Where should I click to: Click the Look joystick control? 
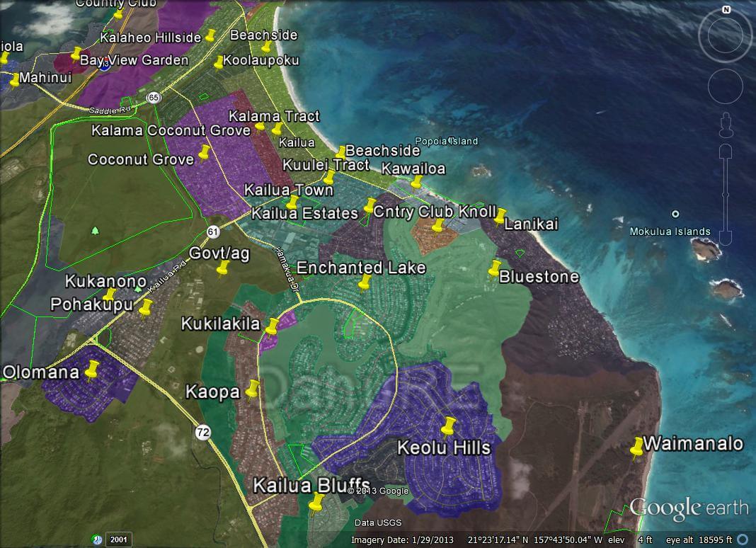click(x=725, y=36)
